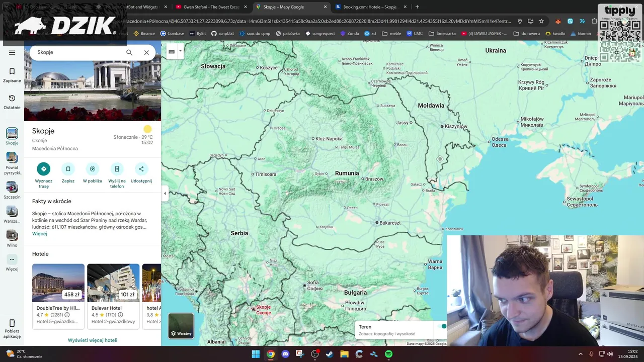Open Steam from the taskbar

click(330, 354)
